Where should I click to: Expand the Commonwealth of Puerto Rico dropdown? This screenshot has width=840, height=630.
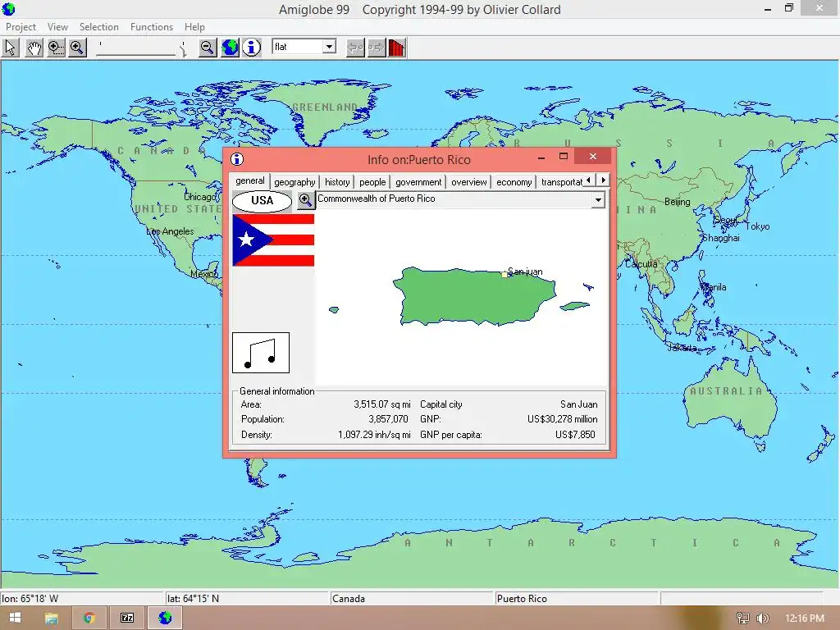click(x=598, y=200)
